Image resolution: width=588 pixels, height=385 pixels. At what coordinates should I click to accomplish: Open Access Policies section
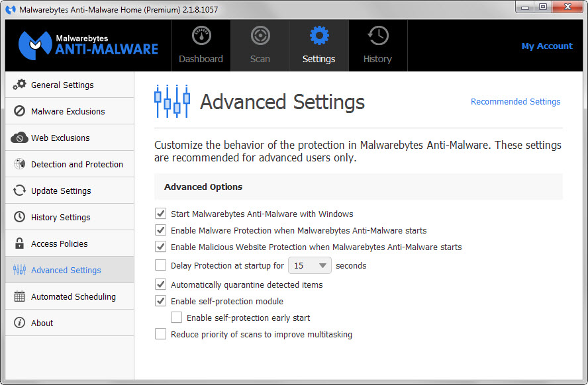70,243
